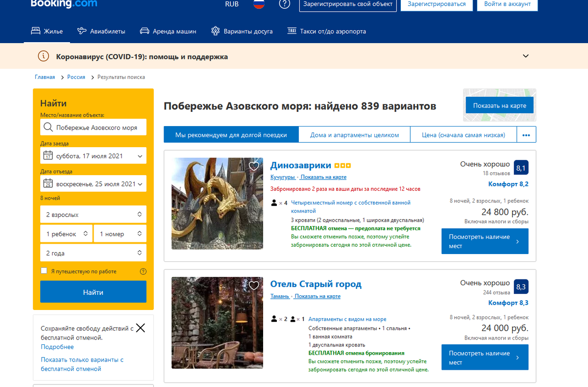Click the destination input field

point(93,128)
